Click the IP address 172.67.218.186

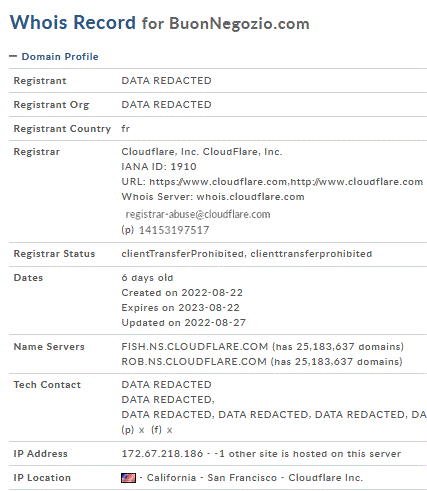pyautogui.click(x=162, y=454)
